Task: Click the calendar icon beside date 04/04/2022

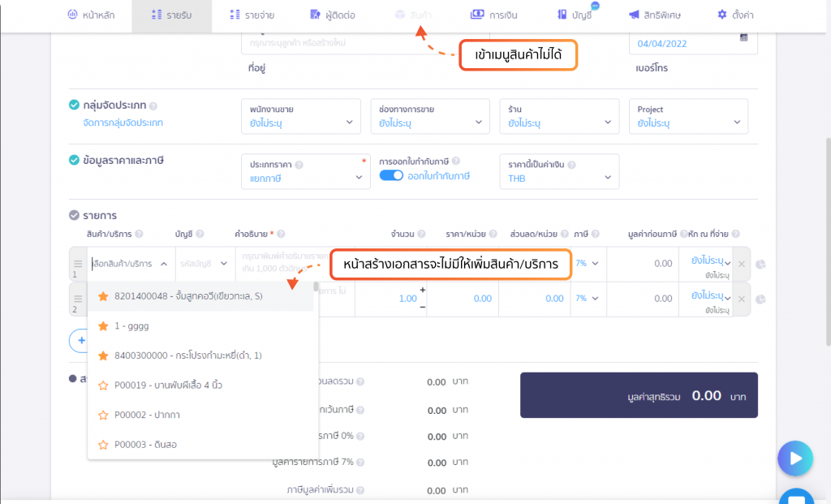Action: (x=743, y=37)
